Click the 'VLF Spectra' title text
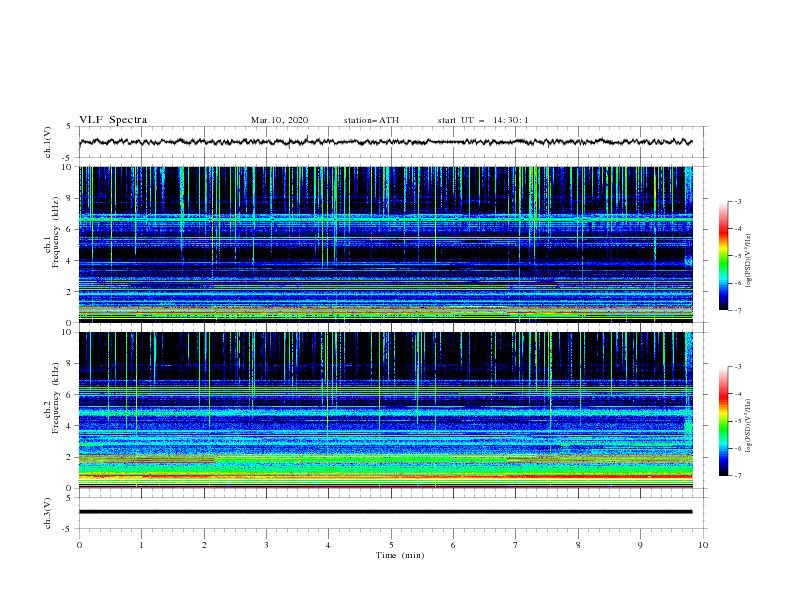 pos(113,120)
